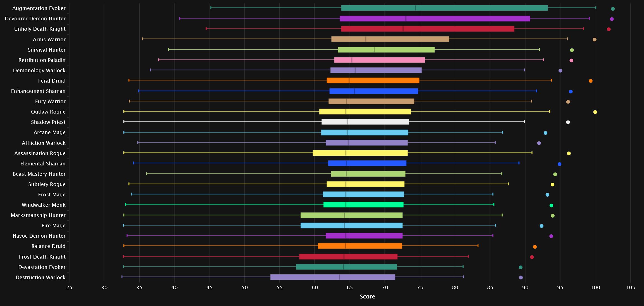The height and width of the screenshot is (306, 644).
Task: Click the Destruction Warlock outlier dot
Action: tap(521, 278)
